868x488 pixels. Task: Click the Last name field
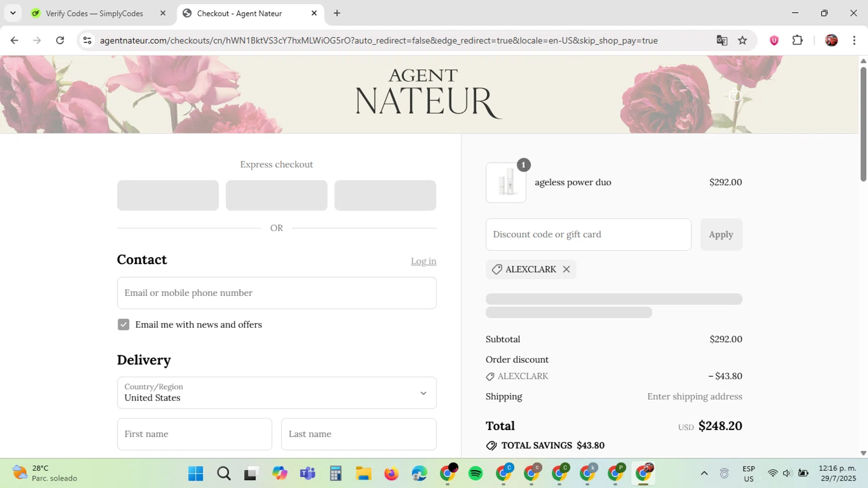tap(359, 434)
